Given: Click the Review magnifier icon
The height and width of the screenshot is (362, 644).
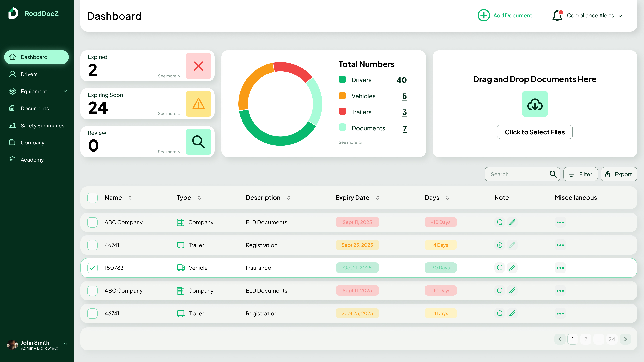Looking at the screenshot, I should pyautogui.click(x=198, y=142).
